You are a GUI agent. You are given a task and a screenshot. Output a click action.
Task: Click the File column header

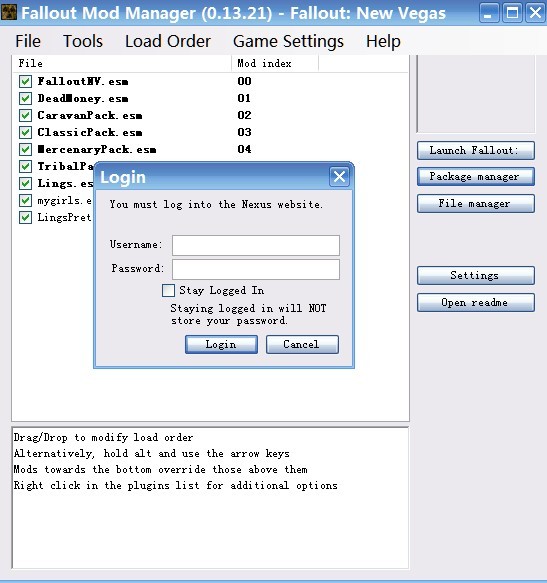(122, 63)
